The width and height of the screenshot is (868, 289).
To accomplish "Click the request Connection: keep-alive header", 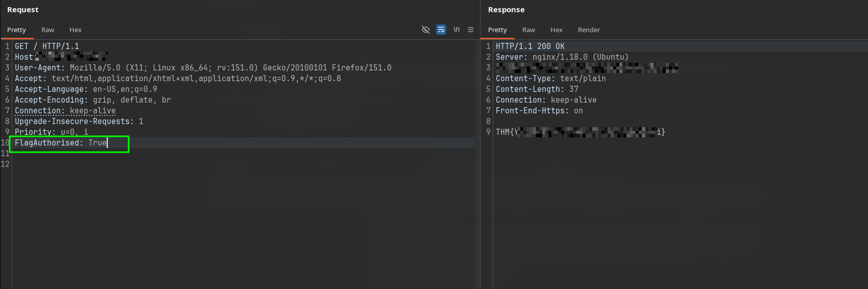I will (65, 110).
